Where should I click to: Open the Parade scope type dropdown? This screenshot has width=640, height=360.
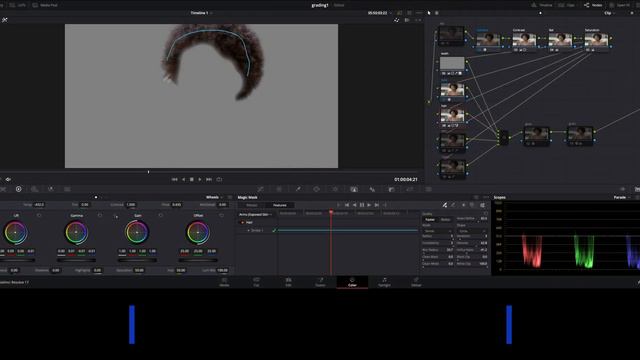pyautogui.click(x=622, y=198)
